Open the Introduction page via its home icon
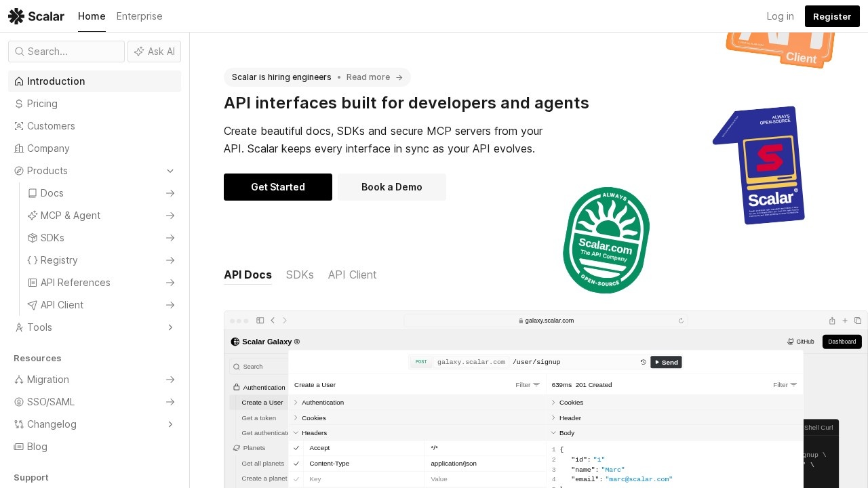Viewport: 868px width, 488px height. coord(19,81)
